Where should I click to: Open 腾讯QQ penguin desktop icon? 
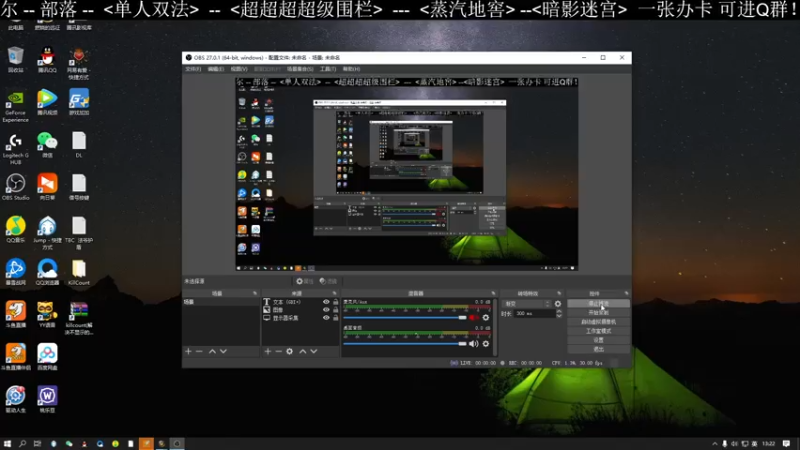tap(47, 60)
